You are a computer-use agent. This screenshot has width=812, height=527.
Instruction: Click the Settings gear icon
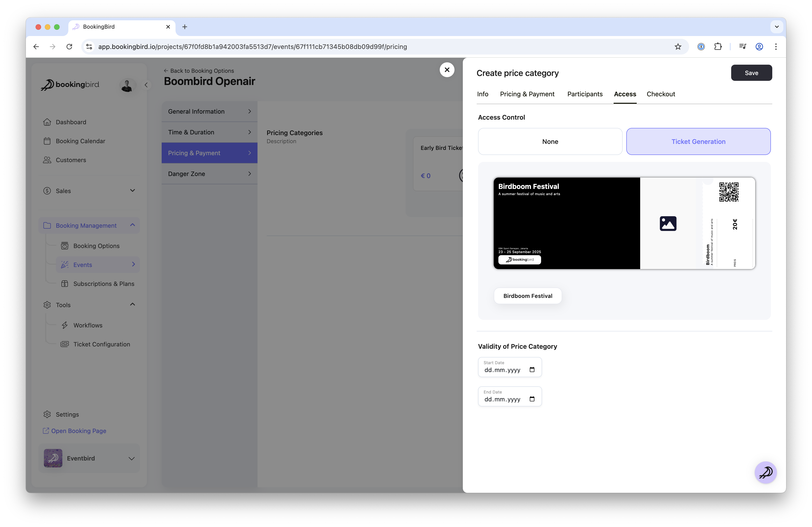tap(47, 415)
